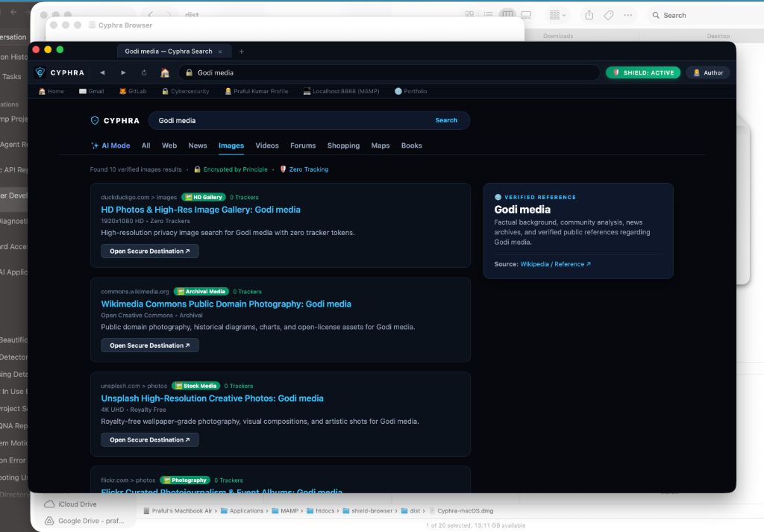Click the Tags icon in Finder toolbar
The image size is (764, 532).
coord(609,15)
